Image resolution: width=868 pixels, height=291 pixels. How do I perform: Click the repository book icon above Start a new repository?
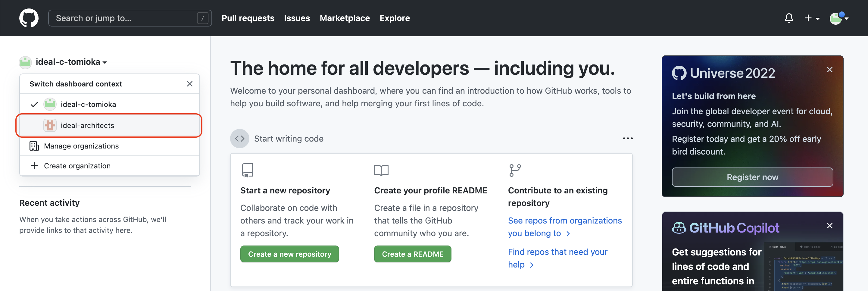[x=247, y=170]
